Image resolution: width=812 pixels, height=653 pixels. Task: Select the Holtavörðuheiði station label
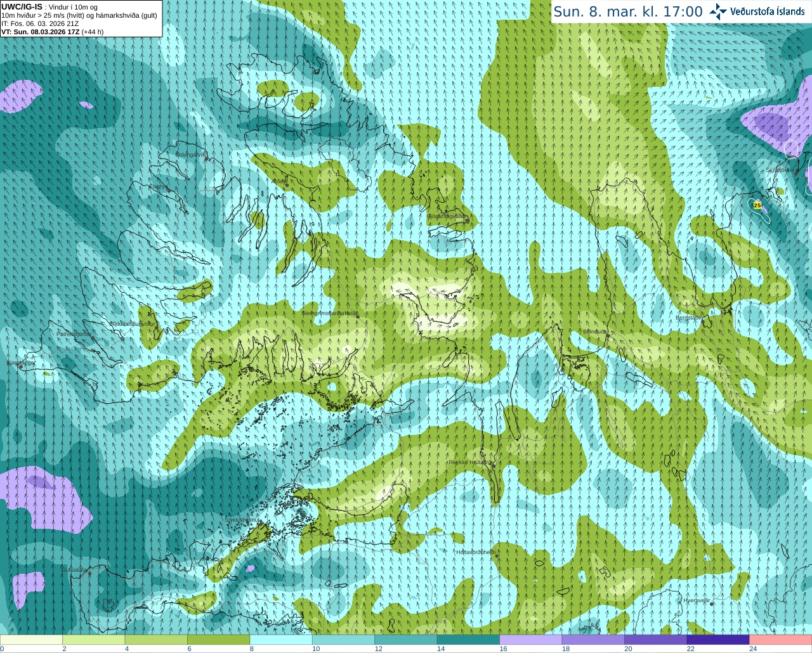[x=475, y=552]
